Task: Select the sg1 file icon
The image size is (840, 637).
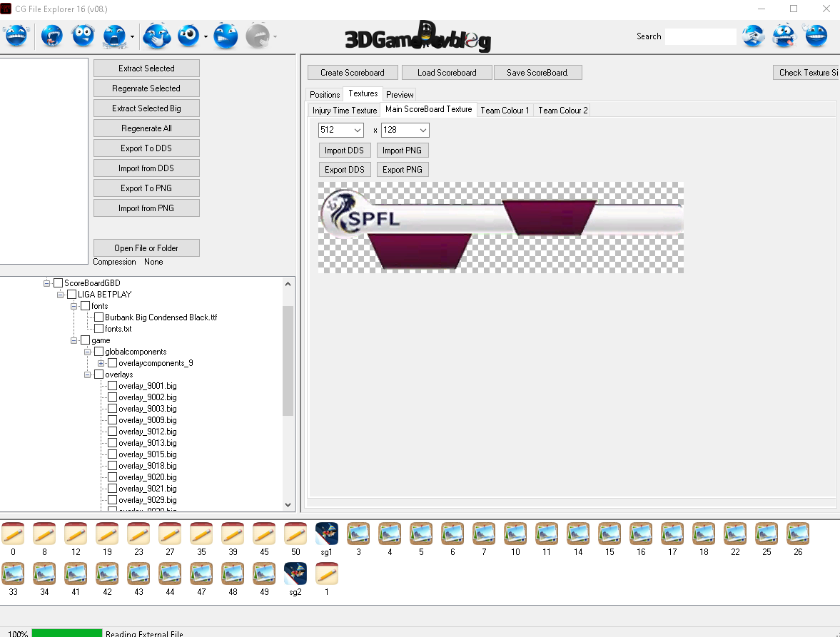Action: coord(327,534)
